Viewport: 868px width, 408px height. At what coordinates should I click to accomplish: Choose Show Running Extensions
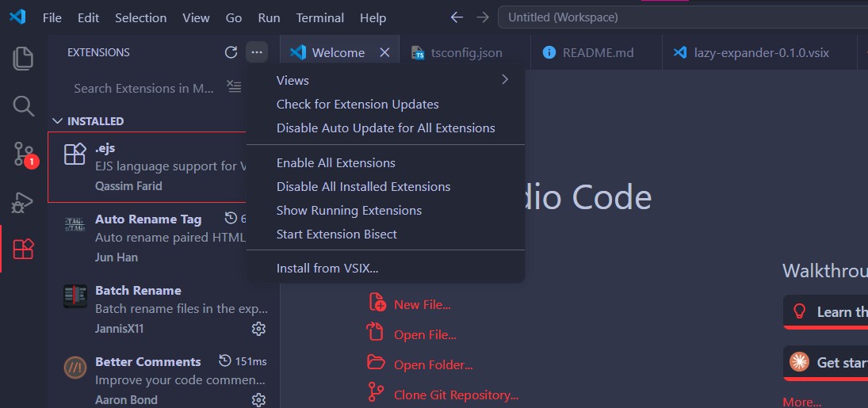click(386, 211)
